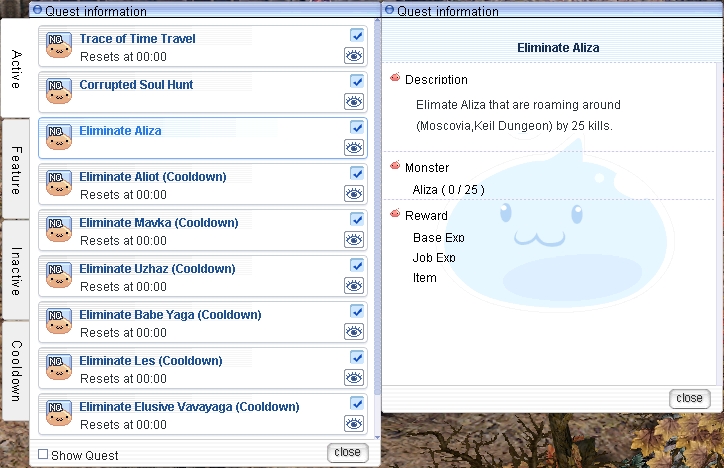Click the Eliminate Mavka quest icon
This screenshot has width=724, height=468.
[x=58, y=230]
